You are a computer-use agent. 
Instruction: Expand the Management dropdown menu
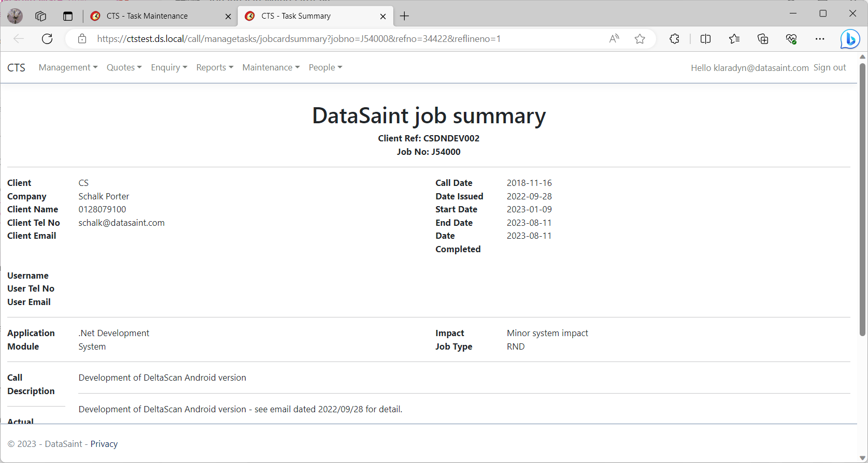pyautogui.click(x=68, y=67)
